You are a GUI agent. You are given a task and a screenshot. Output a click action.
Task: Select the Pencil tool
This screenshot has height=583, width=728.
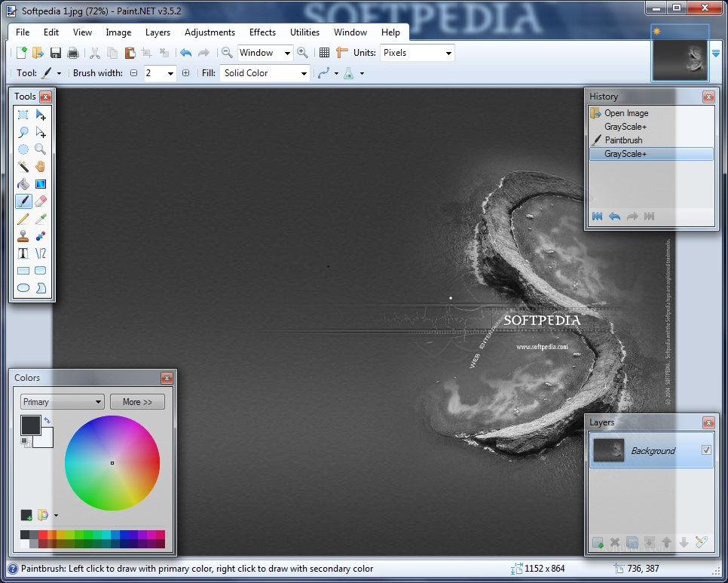[23, 219]
